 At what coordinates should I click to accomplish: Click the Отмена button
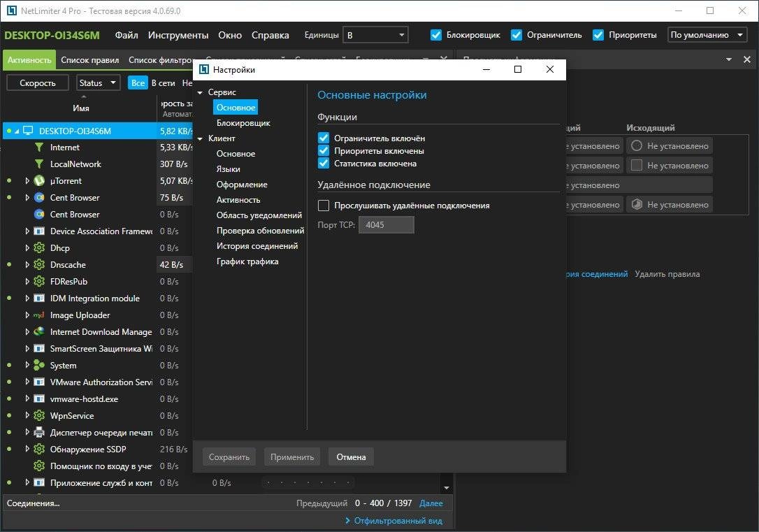pos(351,456)
